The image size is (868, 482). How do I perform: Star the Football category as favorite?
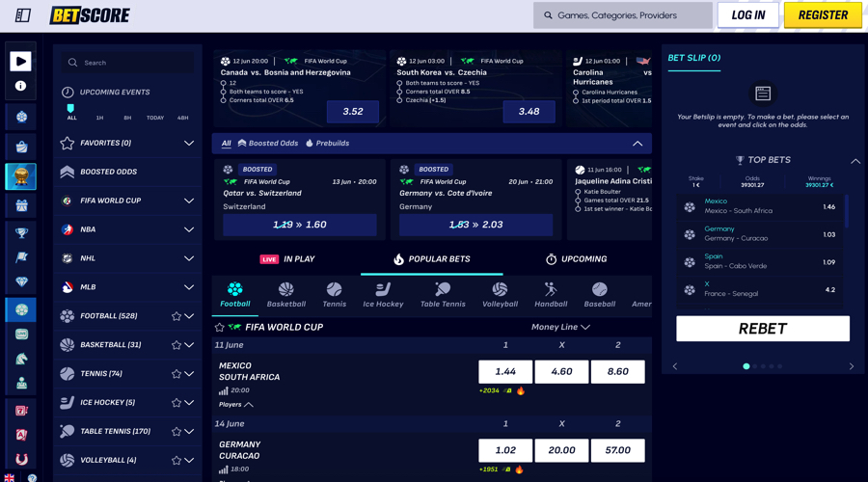point(176,316)
